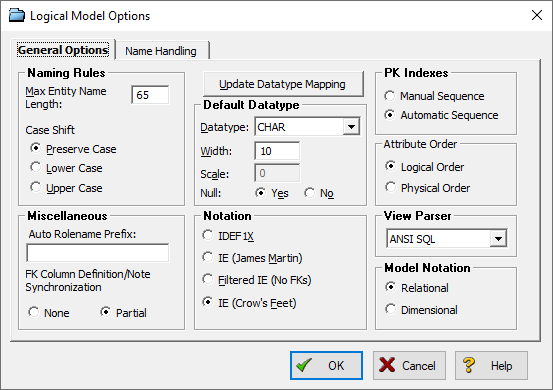553x390 pixels.
Task: Click the folder icon in the title bar
Action: 17,16
